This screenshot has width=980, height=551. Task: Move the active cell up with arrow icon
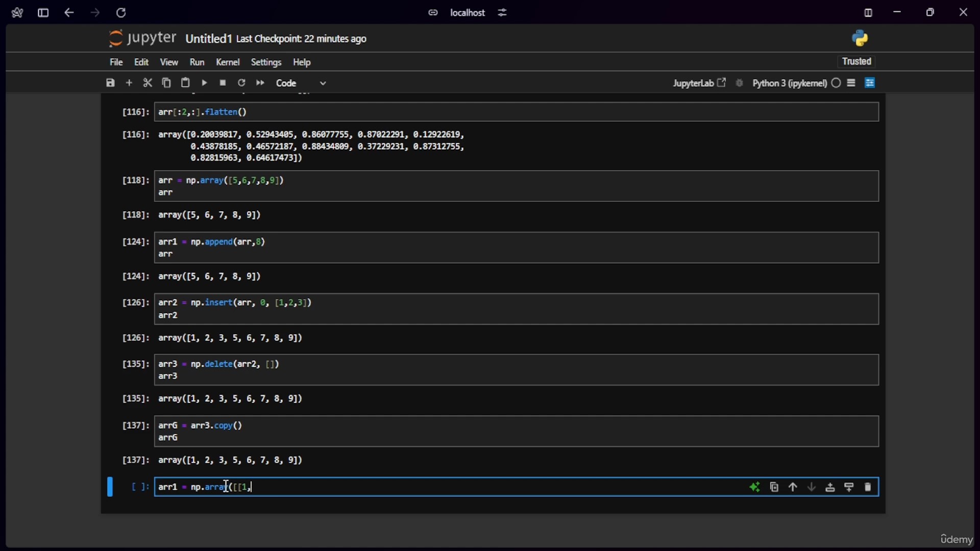pos(793,487)
